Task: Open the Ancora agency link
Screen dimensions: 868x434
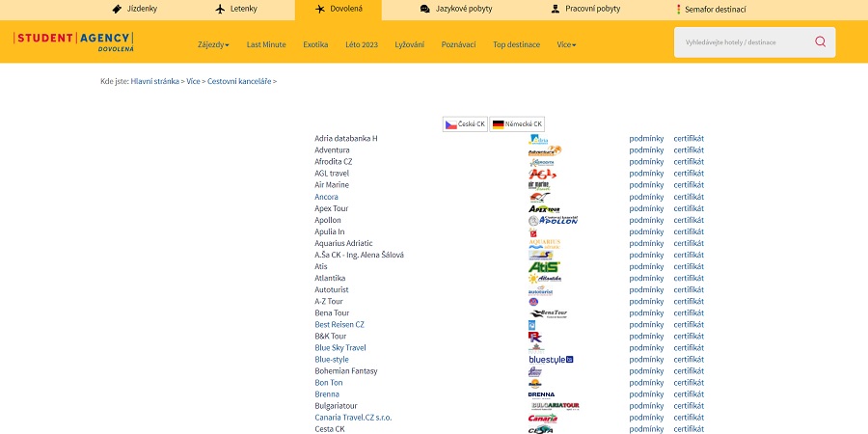Action: point(326,197)
